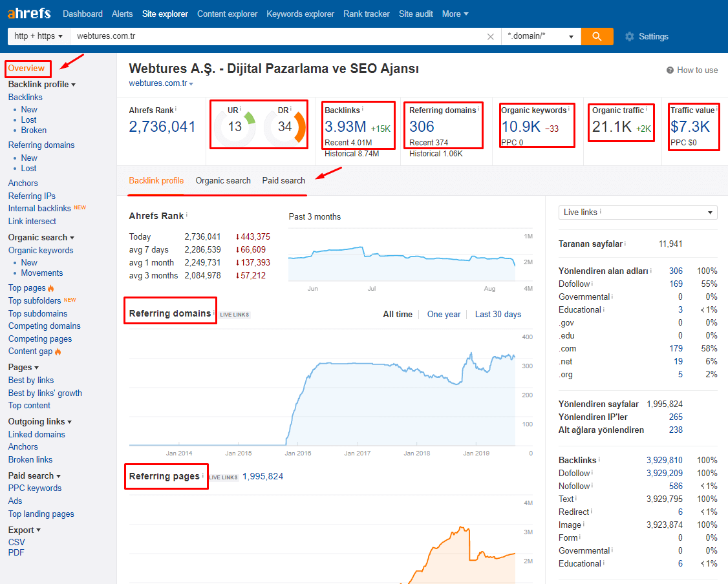Open Top landing pages in the sidebar
Viewport: 728px width, 584px height.
41,514
